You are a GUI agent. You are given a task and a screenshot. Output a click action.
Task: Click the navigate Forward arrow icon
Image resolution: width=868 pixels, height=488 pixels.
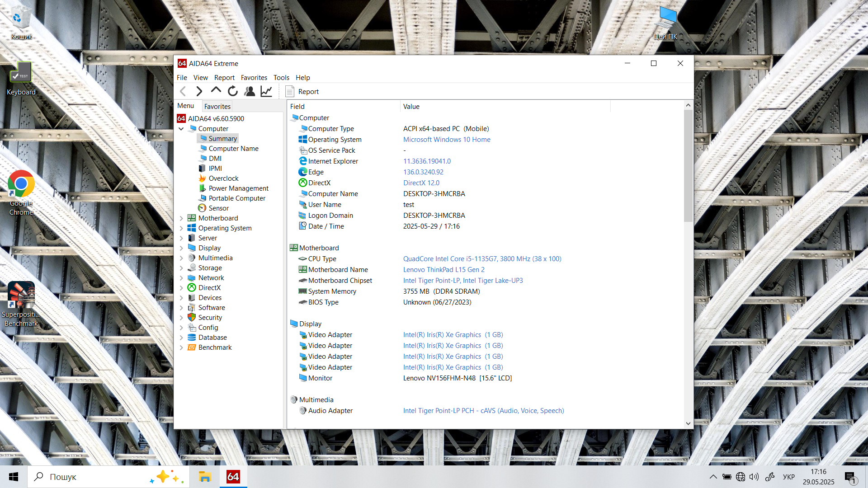pyautogui.click(x=199, y=91)
